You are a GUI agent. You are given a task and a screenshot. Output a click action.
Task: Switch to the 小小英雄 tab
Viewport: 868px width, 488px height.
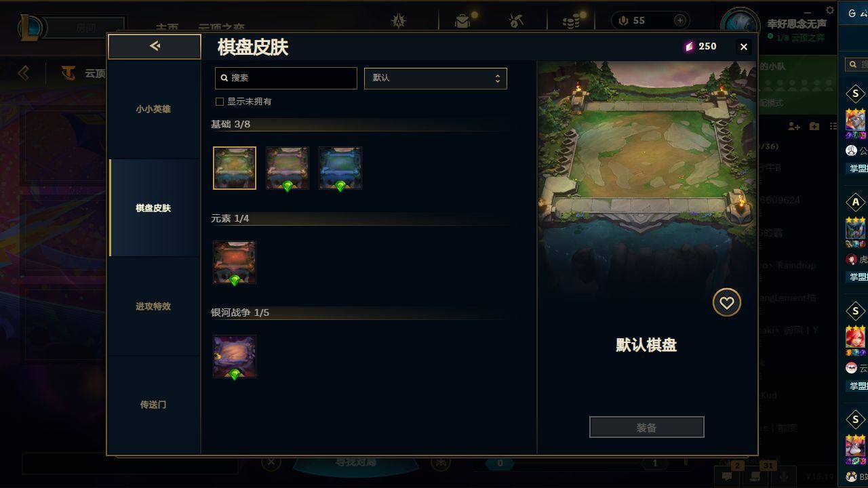[153, 109]
